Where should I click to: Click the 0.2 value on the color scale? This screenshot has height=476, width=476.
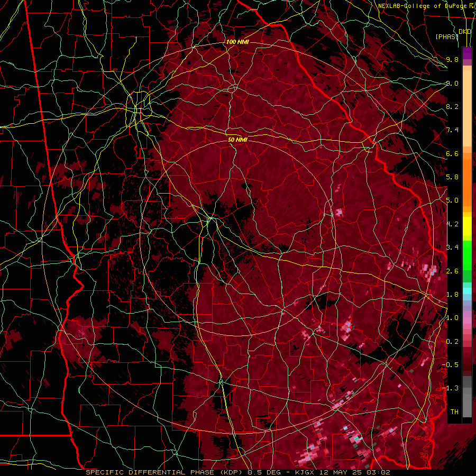[452, 342]
